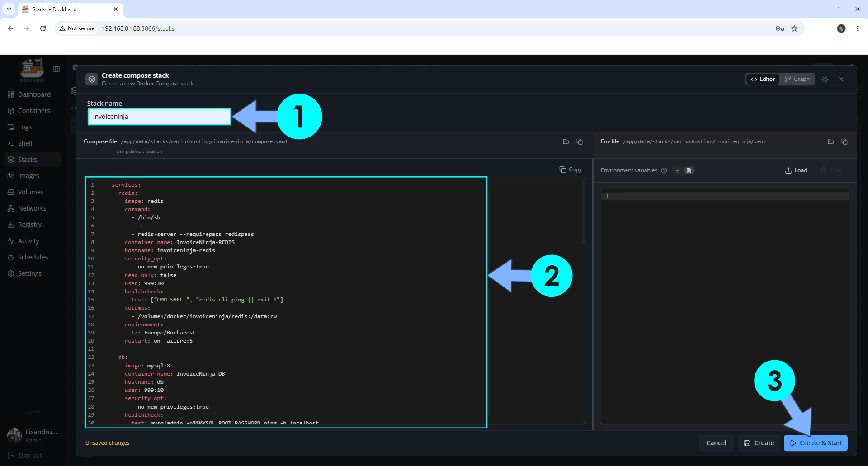Click the Clear env variables button
The width and height of the screenshot is (868, 466).
point(832,170)
